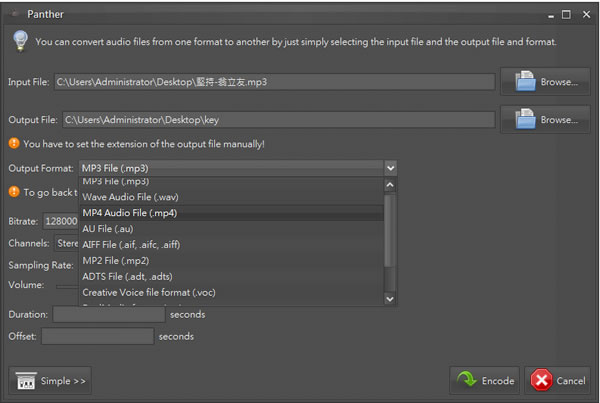The image size is (600, 403).
Task: Click the lightbulb tip icon
Action: 20,41
